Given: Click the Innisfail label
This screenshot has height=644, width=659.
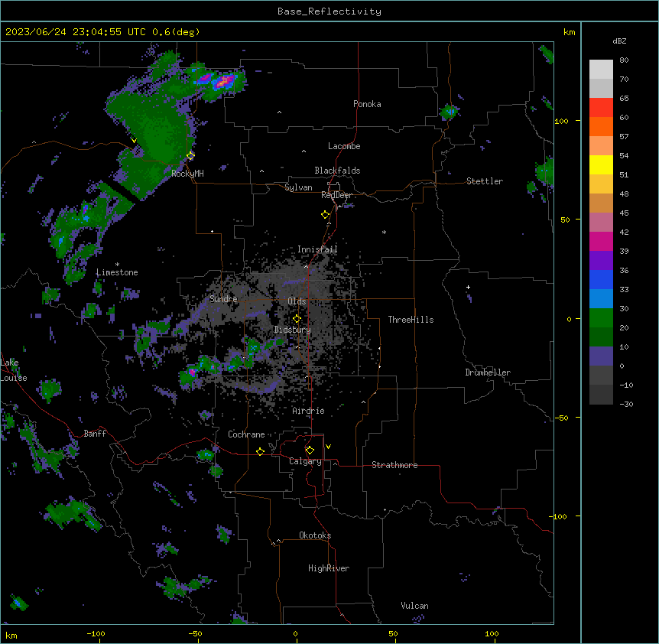Looking at the screenshot, I should 317,249.
